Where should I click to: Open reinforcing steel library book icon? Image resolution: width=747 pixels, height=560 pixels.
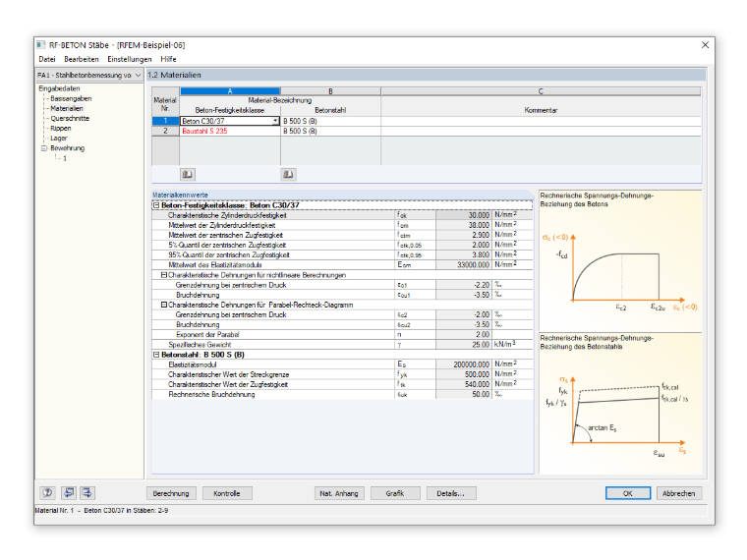tap(288, 174)
